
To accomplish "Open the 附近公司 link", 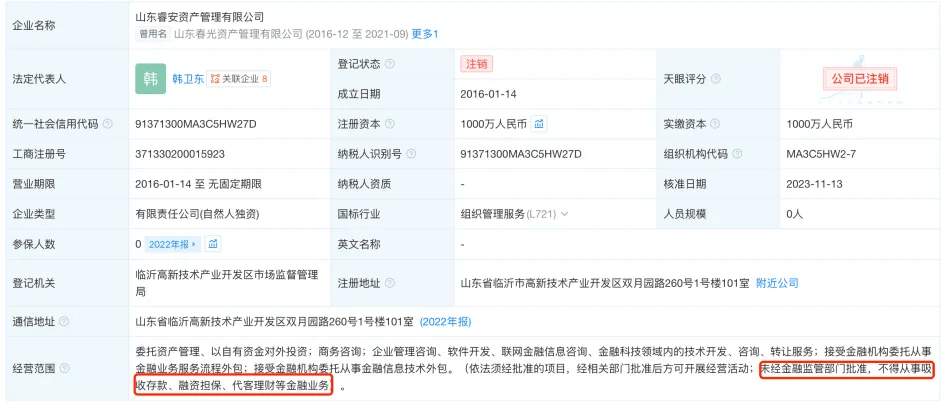I will [777, 283].
